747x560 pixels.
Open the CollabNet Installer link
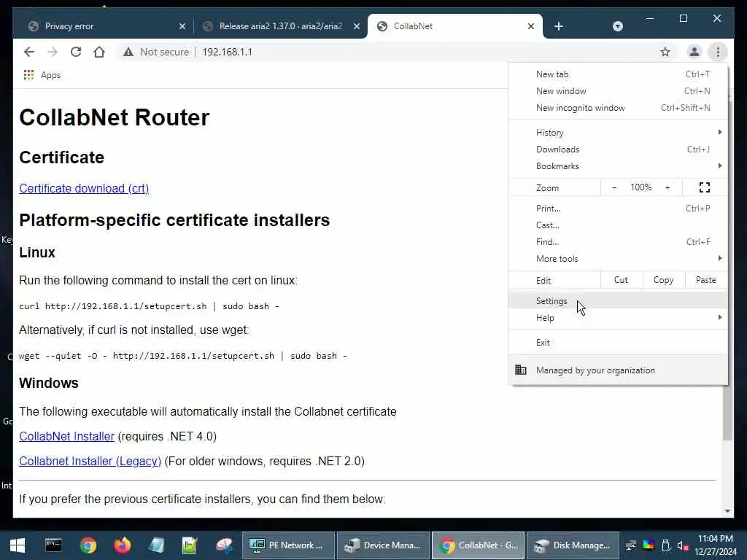66,436
